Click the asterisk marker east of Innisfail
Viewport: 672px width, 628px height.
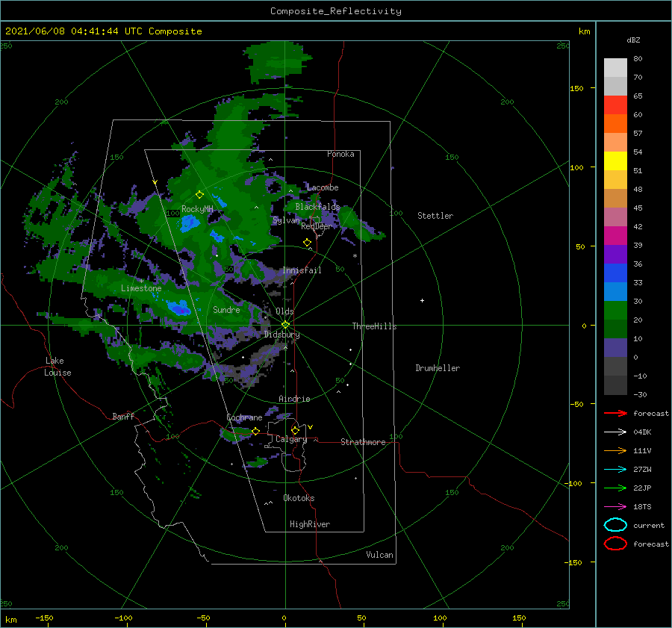[x=355, y=256]
